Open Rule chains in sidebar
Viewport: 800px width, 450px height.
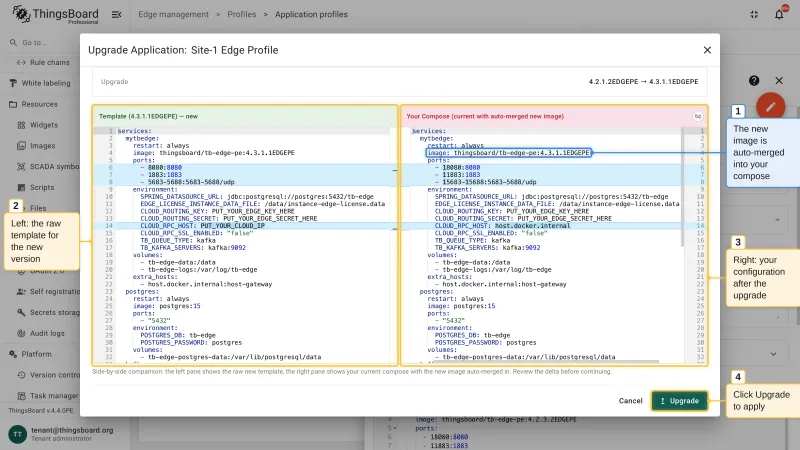tap(49, 62)
